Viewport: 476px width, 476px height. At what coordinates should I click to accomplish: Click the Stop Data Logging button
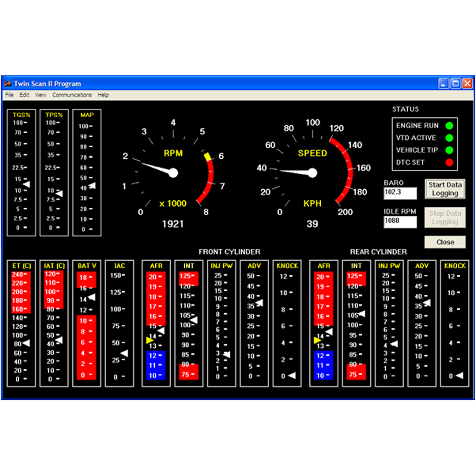point(445,218)
